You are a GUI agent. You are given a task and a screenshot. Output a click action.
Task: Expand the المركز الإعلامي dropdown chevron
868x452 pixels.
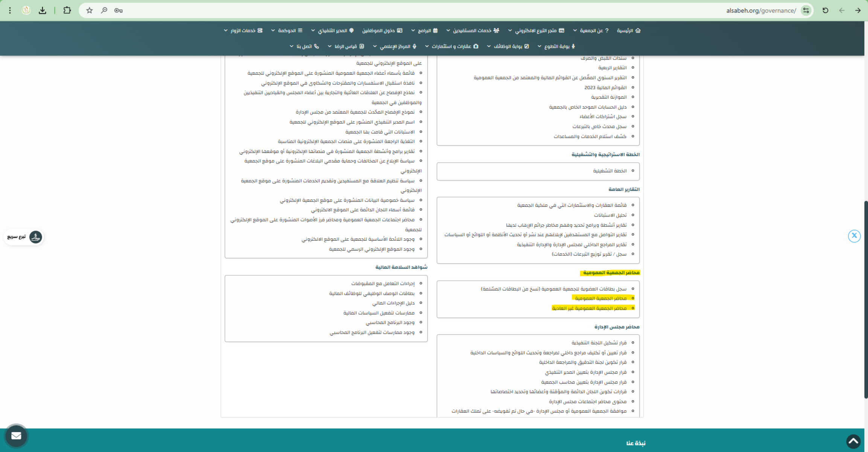[x=375, y=46]
